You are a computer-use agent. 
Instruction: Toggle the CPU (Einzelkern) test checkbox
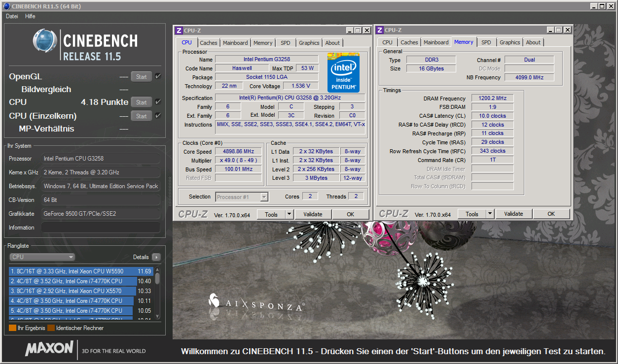click(158, 116)
